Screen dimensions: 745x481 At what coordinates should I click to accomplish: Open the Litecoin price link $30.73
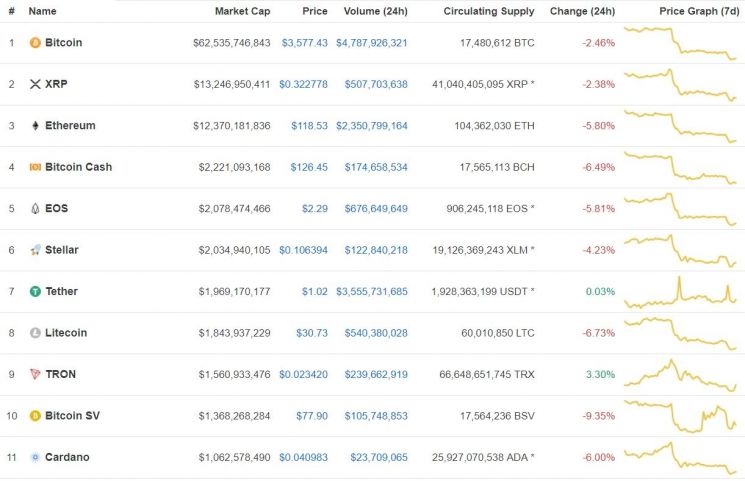(x=312, y=333)
